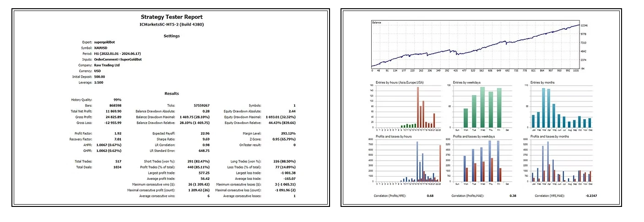Click the Balance equity curve chart
The image size is (644, 222).
point(475,44)
